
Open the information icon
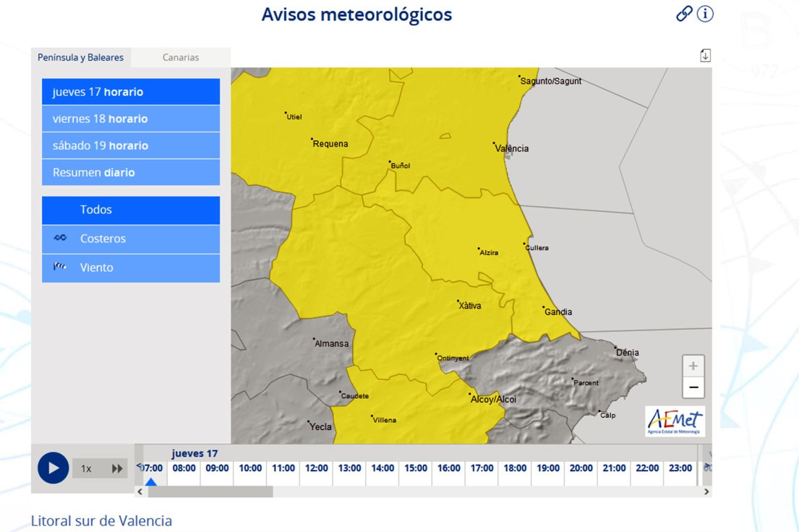(x=705, y=14)
